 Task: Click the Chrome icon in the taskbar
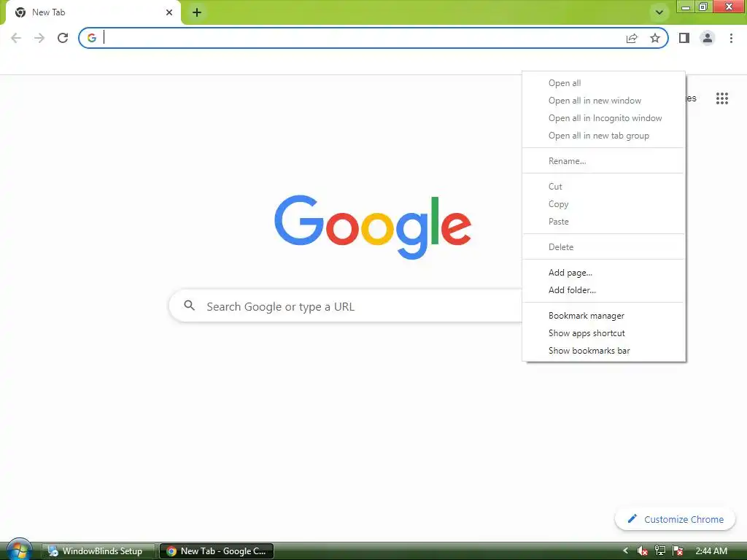171,551
